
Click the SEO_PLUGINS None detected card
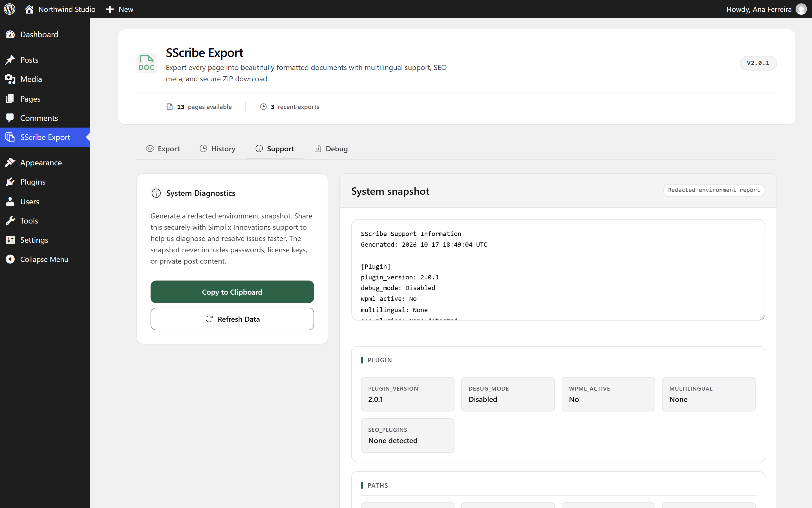[x=407, y=435]
